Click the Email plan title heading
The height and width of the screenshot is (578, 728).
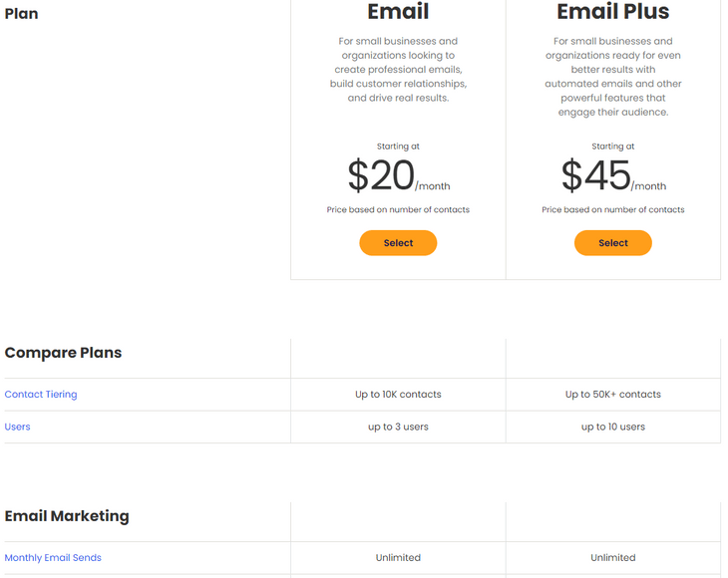(x=398, y=12)
